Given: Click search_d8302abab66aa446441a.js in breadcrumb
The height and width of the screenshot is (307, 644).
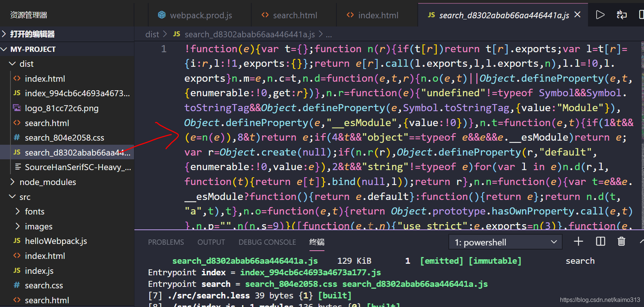Looking at the screenshot, I should pos(250,34).
